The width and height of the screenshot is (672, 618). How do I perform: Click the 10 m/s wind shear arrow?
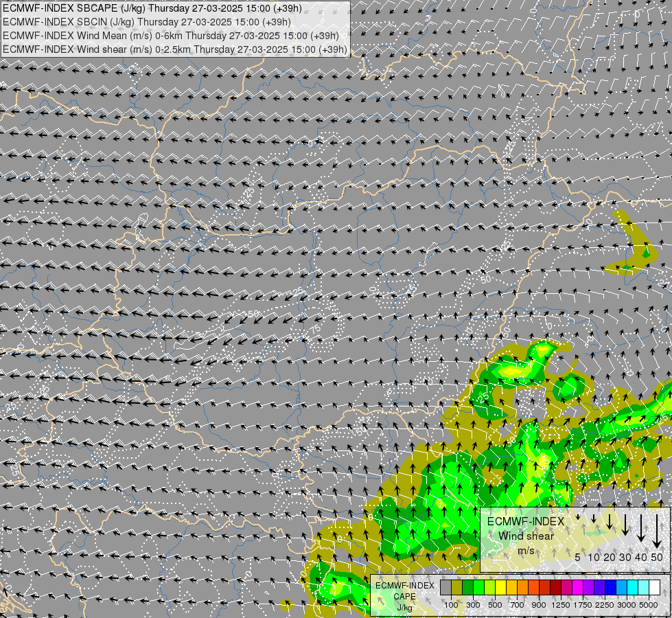tap(594, 519)
